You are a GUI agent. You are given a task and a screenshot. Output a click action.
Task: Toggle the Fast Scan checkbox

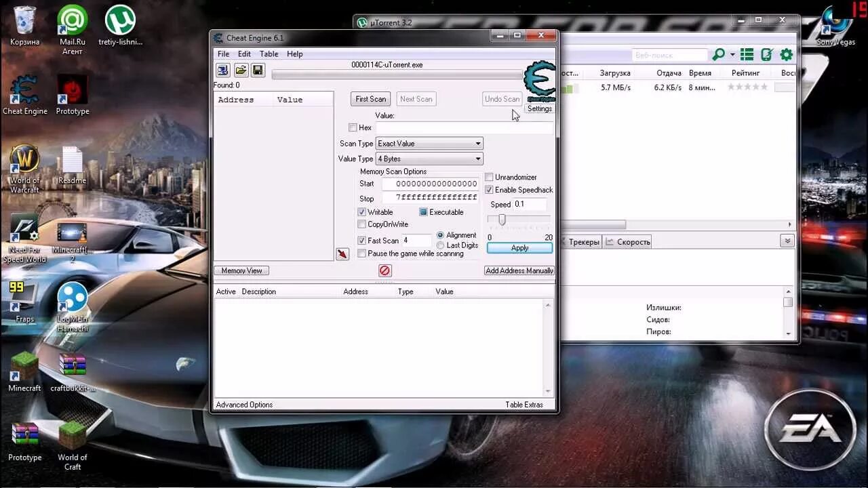(x=362, y=241)
